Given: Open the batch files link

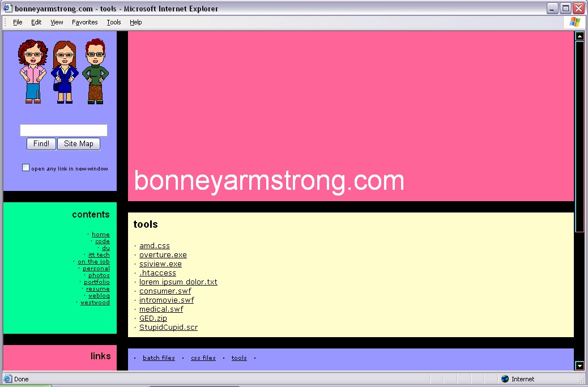Looking at the screenshot, I should (159, 358).
